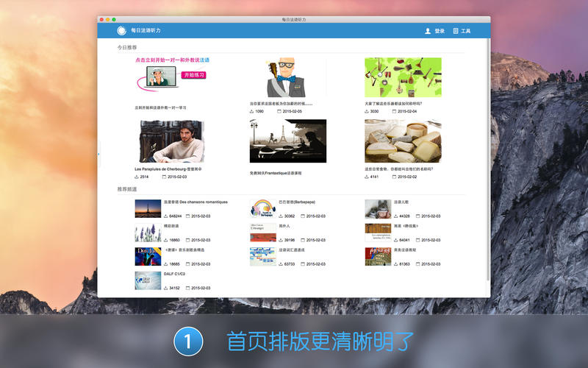Open the 工具 tools menu item
Screen dimensions: 588x368
click(466, 31)
